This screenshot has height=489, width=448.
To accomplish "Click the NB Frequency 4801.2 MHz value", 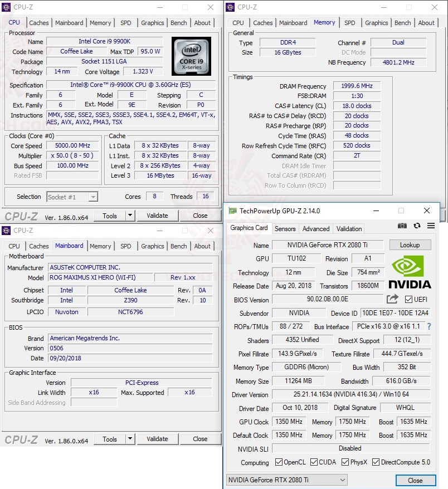I will pyautogui.click(x=398, y=62).
